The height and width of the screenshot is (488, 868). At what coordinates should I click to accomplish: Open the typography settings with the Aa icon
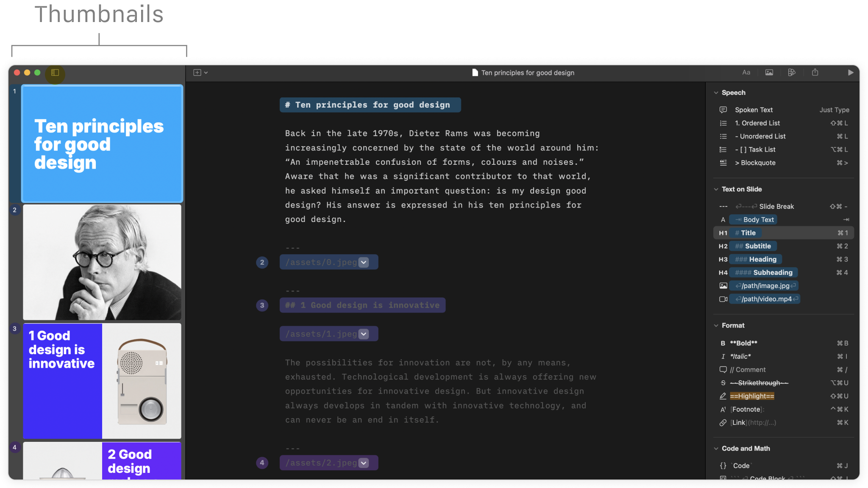(x=746, y=72)
